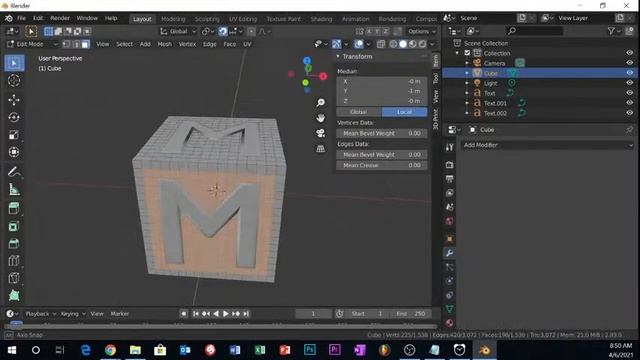Switch to the Modeling workspace tab
This screenshot has height=360, width=640.
[173, 19]
